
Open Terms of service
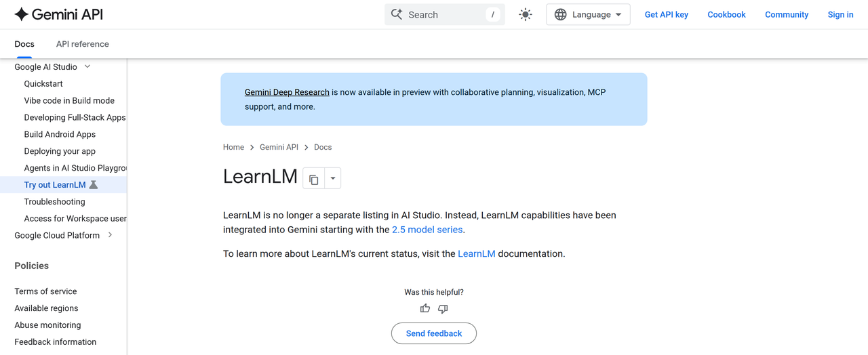tap(45, 291)
